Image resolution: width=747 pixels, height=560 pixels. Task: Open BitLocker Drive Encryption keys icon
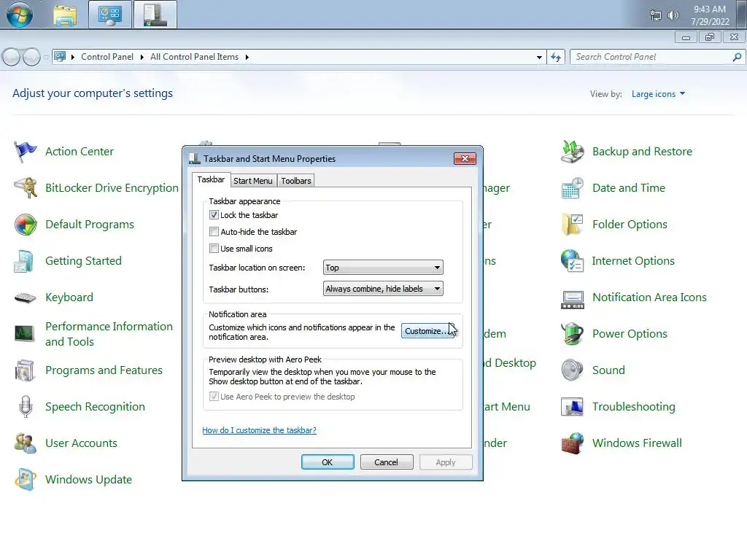[x=26, y=188]
